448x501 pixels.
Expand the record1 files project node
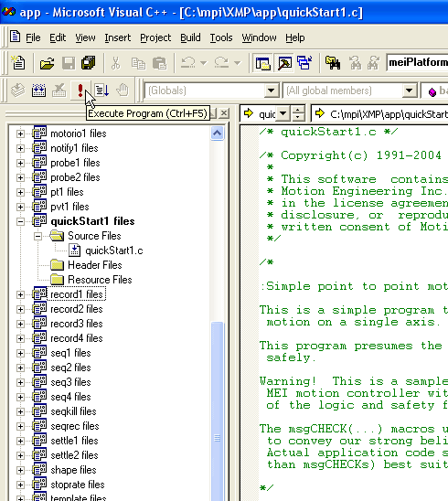(x=20, y=294)
